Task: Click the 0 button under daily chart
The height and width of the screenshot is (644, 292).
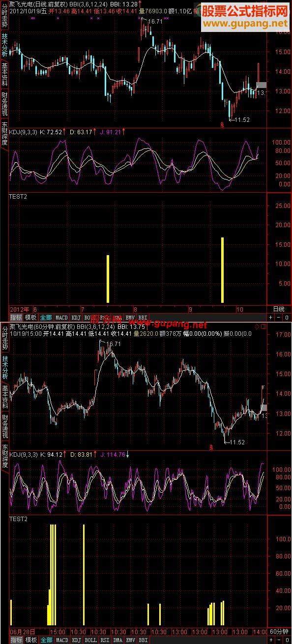Action: (287, 318)
